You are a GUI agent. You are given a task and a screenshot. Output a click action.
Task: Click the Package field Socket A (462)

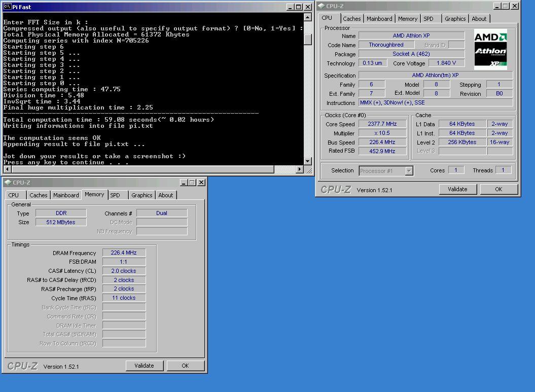pos(411,54)
